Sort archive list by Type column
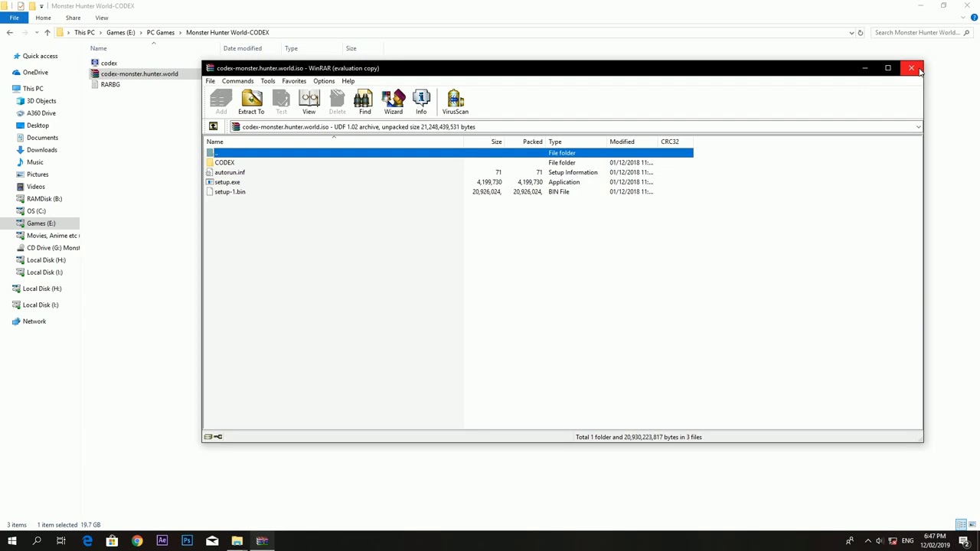Screen dimensions: 980x551 576,142
